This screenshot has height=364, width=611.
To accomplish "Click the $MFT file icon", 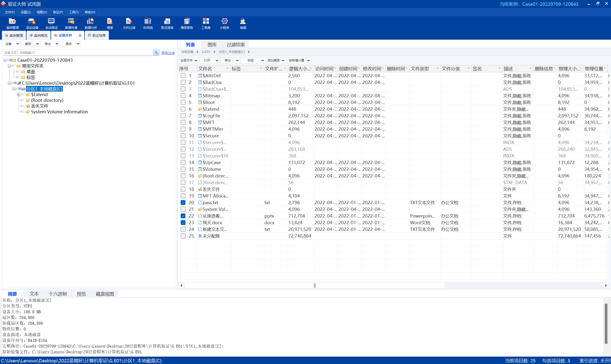I will 200,122.
